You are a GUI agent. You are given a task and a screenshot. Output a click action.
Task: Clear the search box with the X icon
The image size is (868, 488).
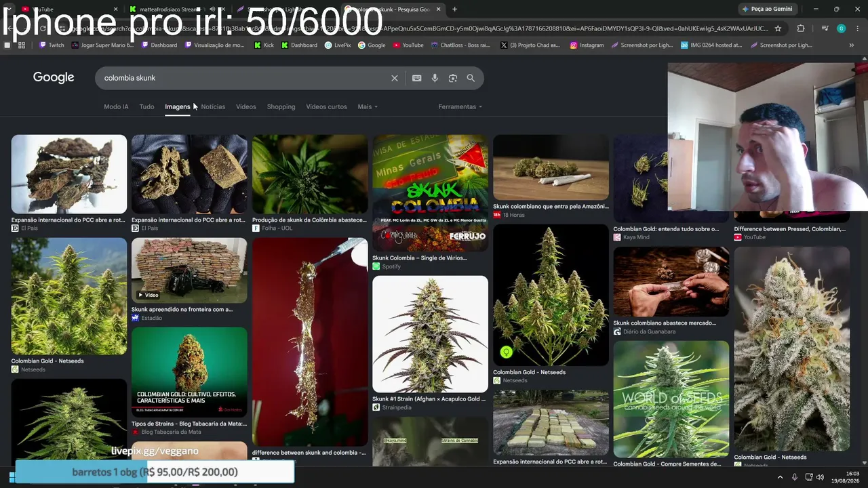(395, 78)
